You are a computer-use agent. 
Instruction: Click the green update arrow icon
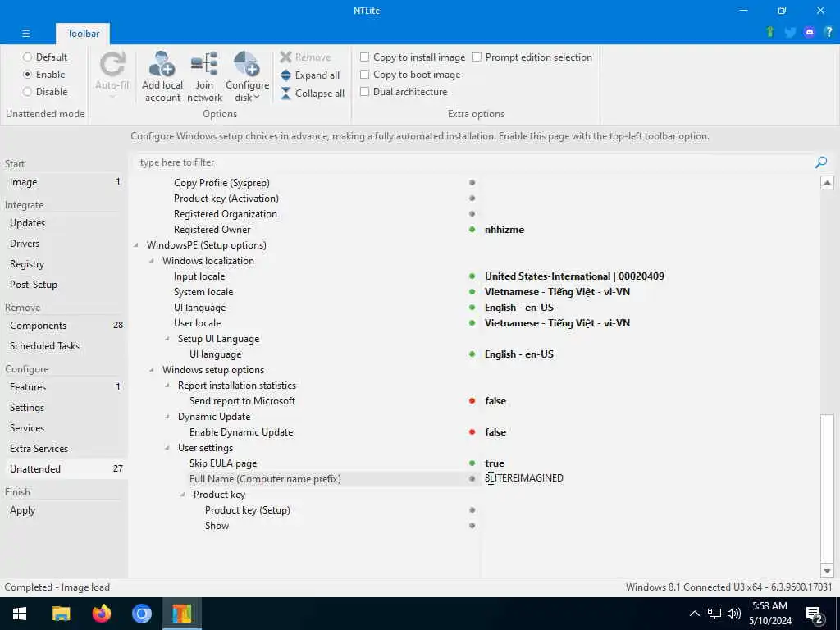click(770, 32)
